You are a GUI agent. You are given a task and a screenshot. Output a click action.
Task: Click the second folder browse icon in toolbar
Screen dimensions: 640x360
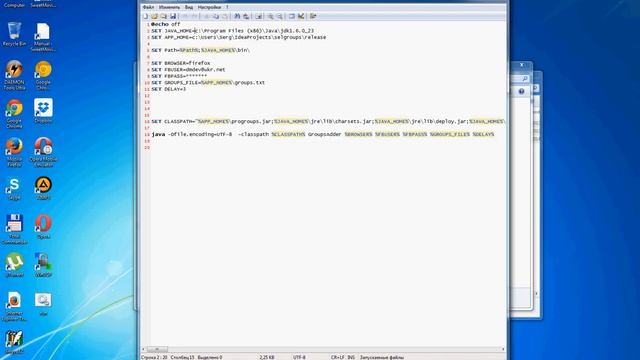click(x=163, y=16)
